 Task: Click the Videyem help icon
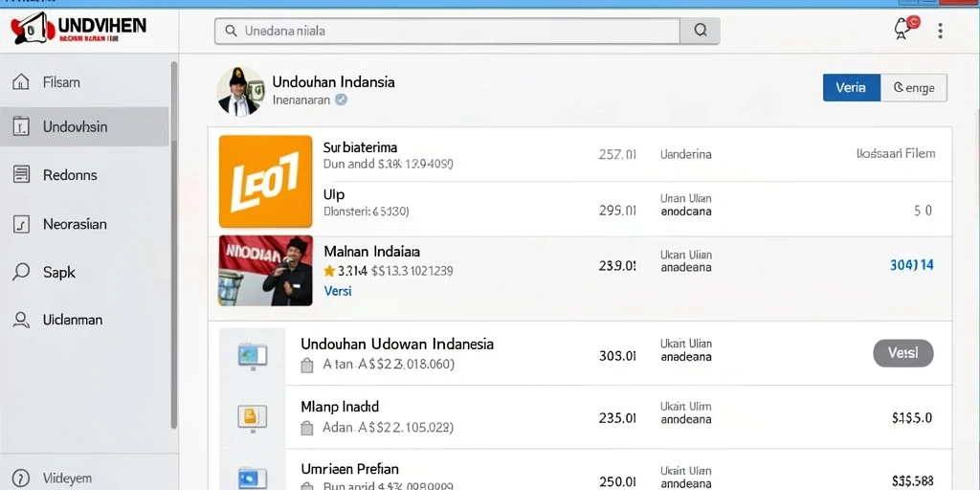(21, 479)
